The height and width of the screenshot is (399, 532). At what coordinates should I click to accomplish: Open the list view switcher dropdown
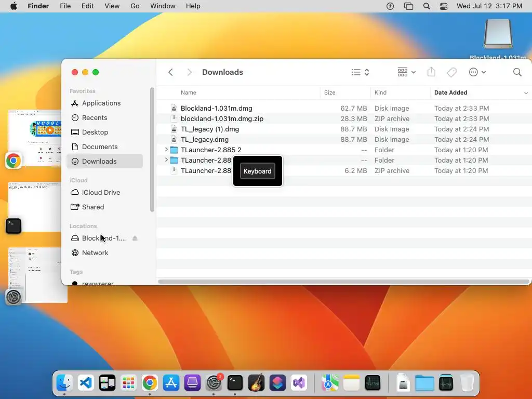tap(360, 72)
